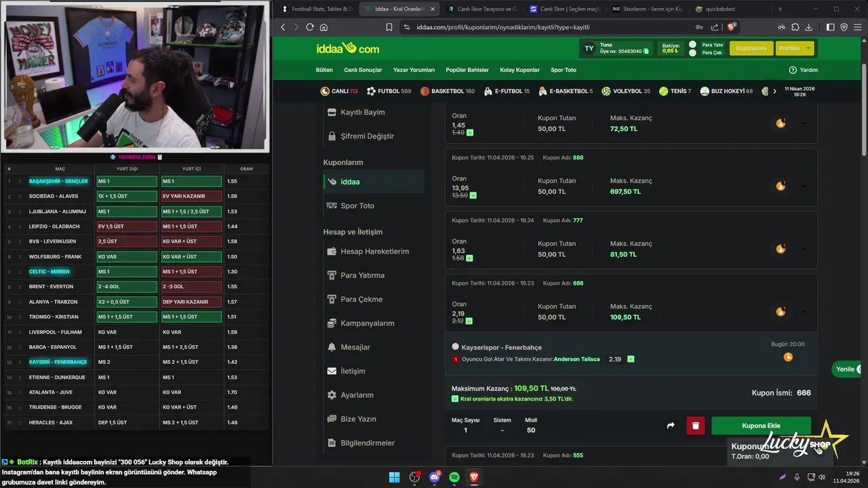Share this page from the address bar

click(715, 27)
